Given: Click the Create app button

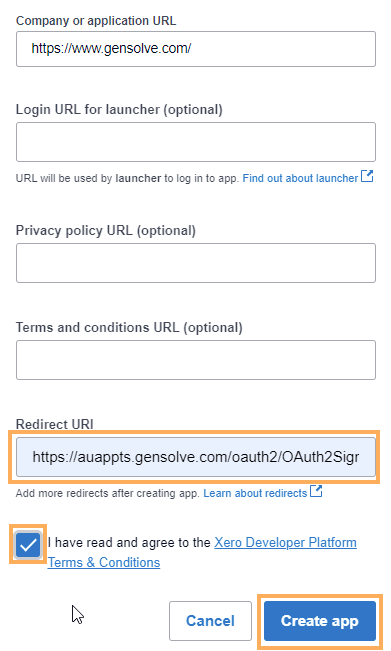Looking at the screenshot, I should [320, 621].
